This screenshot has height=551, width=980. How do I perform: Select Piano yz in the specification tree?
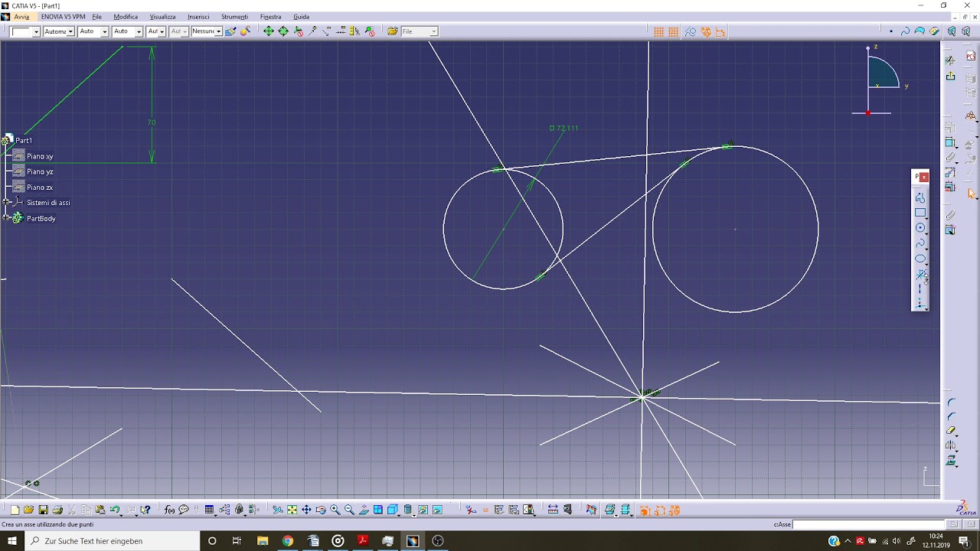(40, 171)
